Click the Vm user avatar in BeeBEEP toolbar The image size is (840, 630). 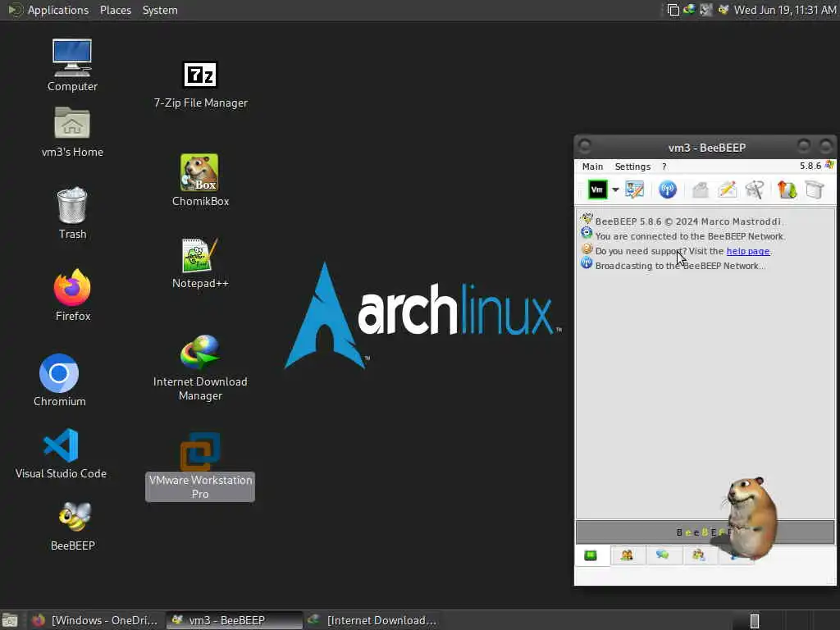coord(597,189)
